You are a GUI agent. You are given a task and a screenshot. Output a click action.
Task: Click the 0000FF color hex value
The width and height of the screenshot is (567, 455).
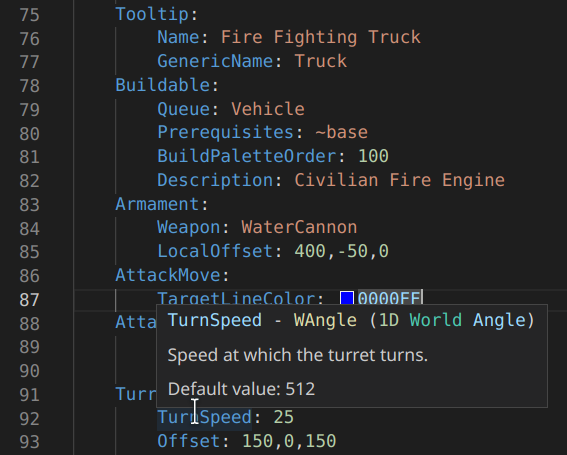(x=389, y=298)
